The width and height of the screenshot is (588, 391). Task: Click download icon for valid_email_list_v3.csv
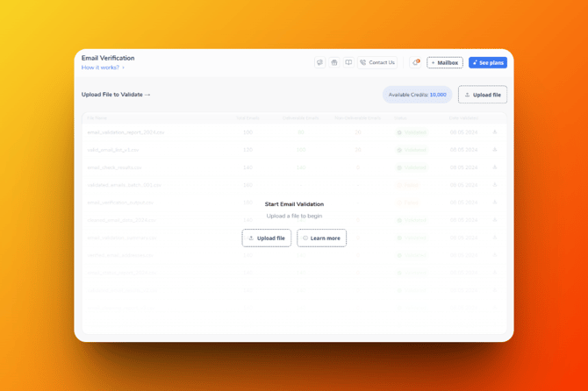point(495,150)
